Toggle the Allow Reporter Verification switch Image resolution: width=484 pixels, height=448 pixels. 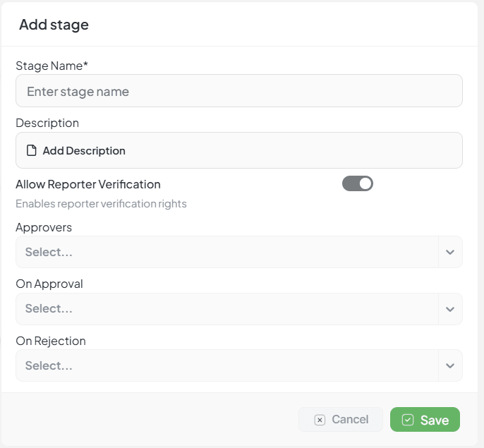pyautogui.click(x=358, y=183)
